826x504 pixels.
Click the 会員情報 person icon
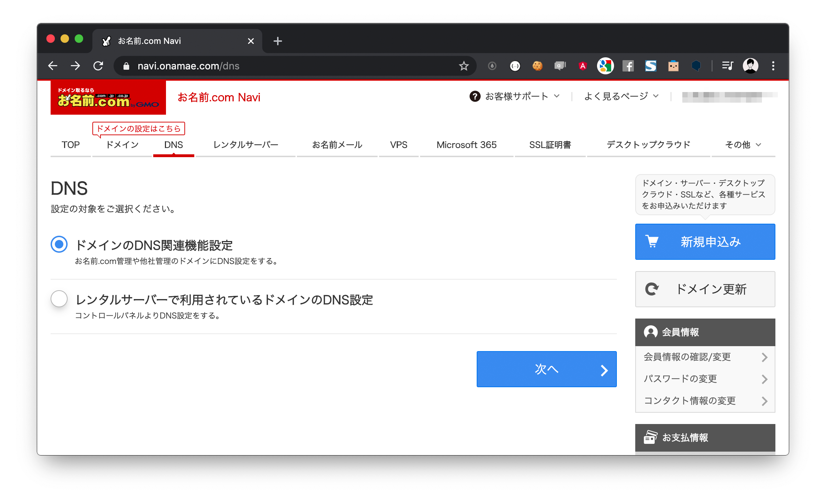650,332
